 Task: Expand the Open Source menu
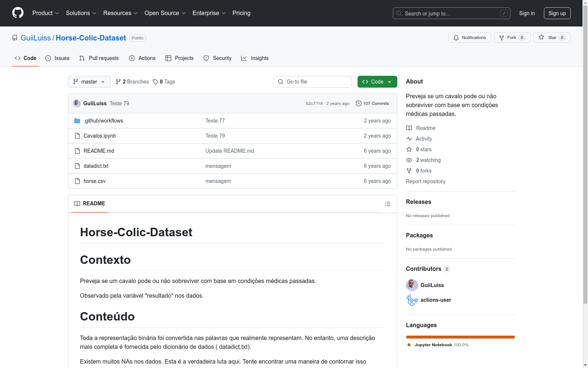(x=165, y=13)
